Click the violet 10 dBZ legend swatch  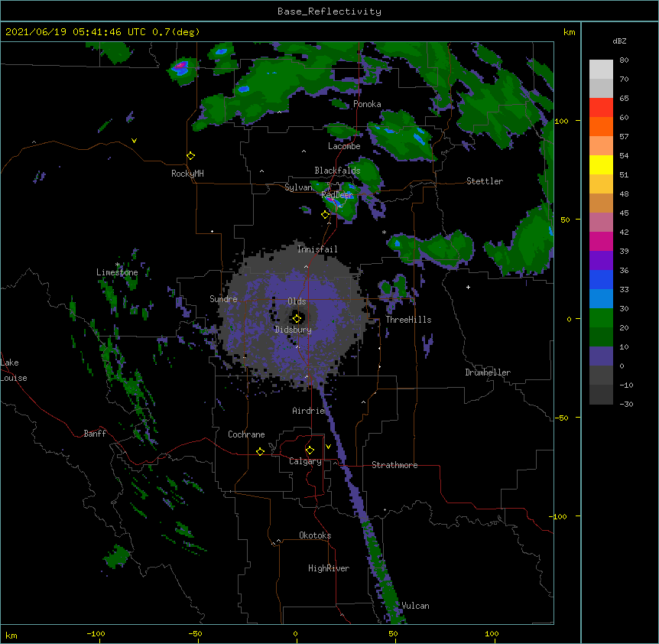[x=601, y=356]
